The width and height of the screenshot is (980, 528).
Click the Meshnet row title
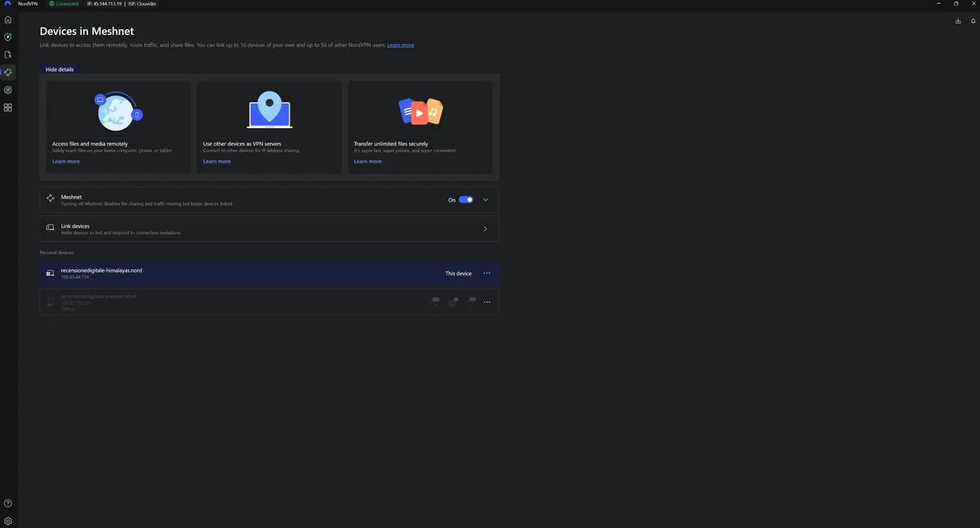tap(71, 197)
